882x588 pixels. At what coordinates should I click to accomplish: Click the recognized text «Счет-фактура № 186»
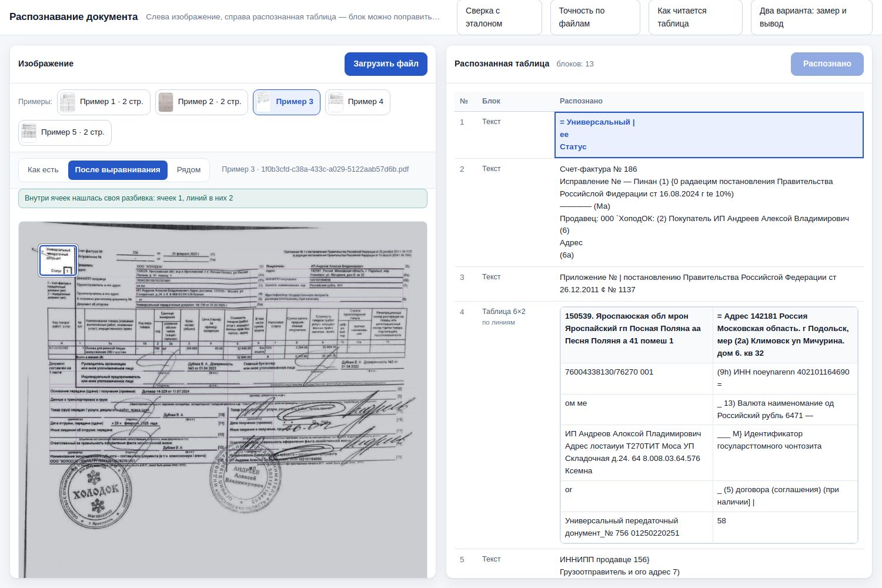[x=598, y=169]
